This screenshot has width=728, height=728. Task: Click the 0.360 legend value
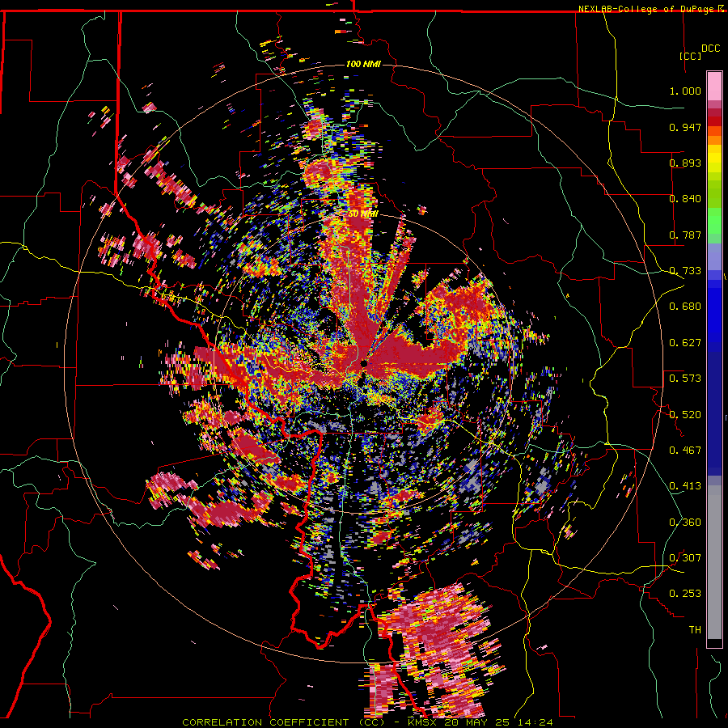[685, 523]
